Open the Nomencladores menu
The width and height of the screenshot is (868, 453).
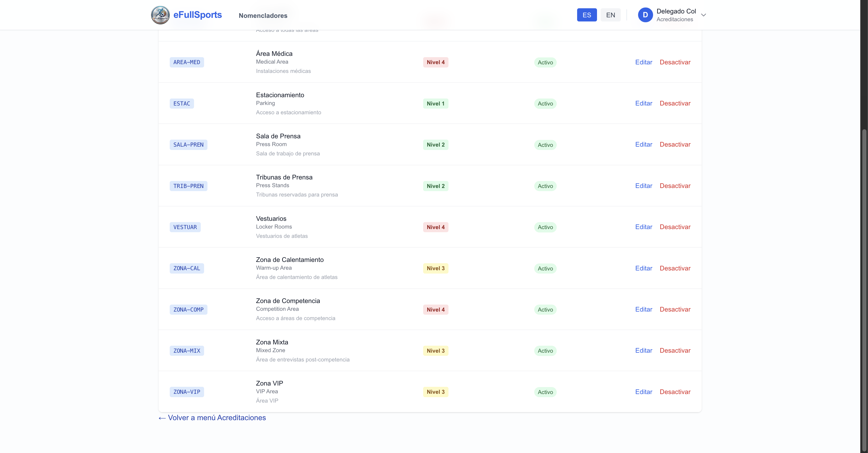pos(263,16)
